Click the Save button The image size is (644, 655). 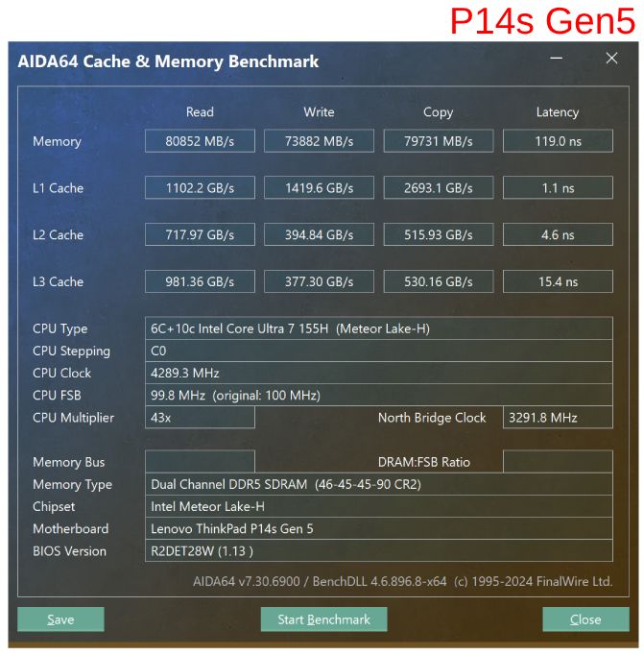(60, 619)
